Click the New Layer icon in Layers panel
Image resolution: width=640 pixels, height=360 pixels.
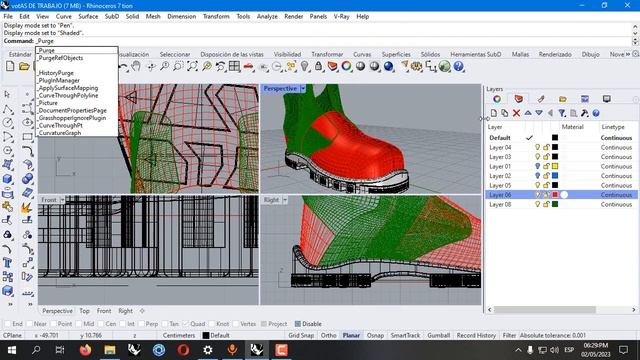(494, 113)
